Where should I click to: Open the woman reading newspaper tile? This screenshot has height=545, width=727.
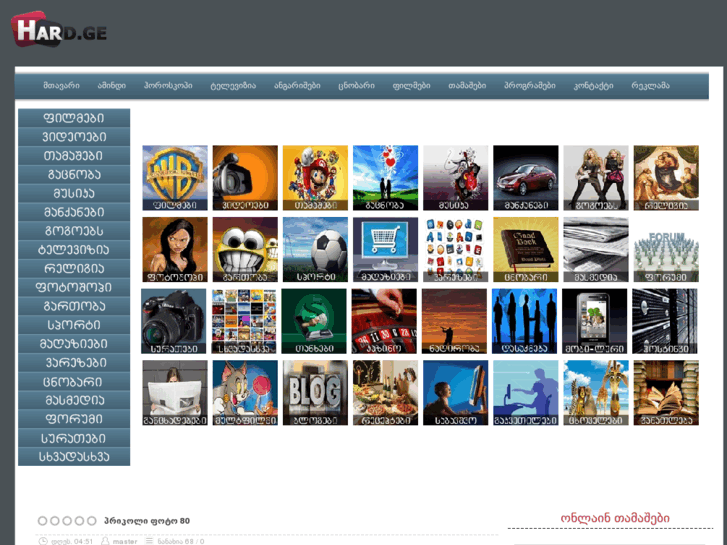coord(175,393)
